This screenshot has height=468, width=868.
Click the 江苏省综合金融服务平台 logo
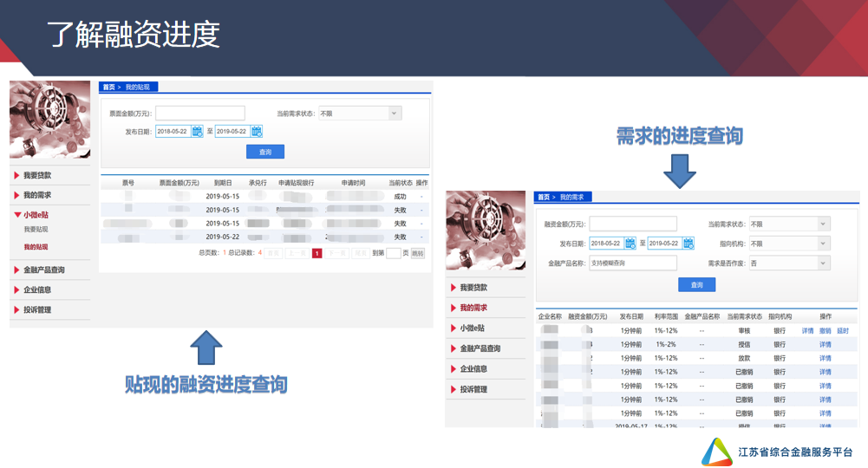pyautogui.click(x=716, y=452)
